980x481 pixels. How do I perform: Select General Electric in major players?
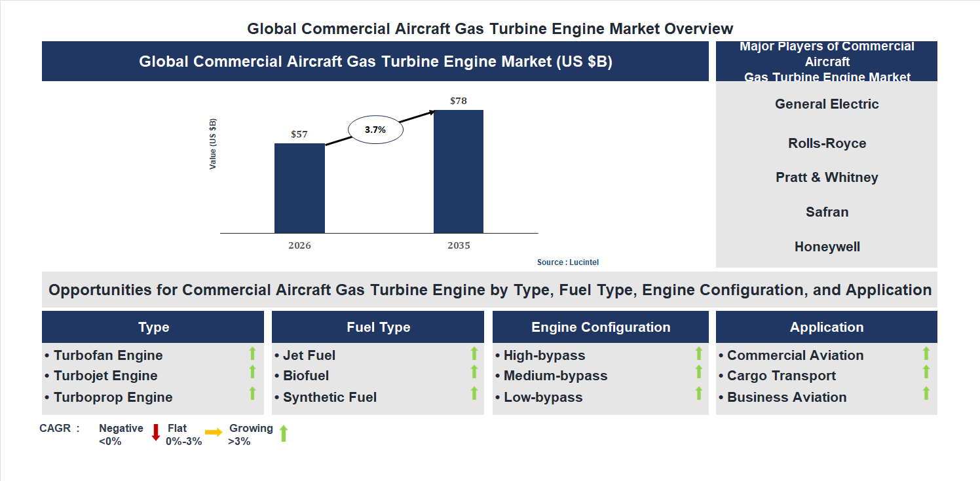[x=827, y=104]
